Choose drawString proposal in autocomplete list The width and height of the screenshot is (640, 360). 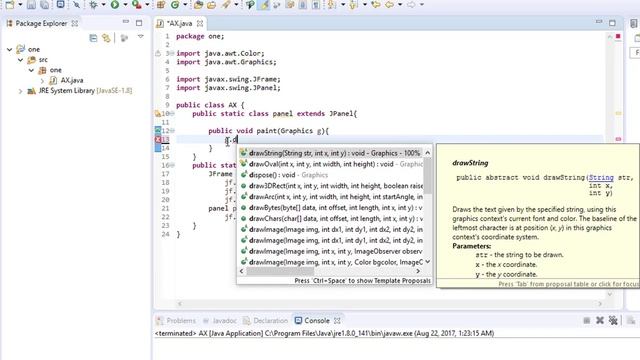pos(330,153)
